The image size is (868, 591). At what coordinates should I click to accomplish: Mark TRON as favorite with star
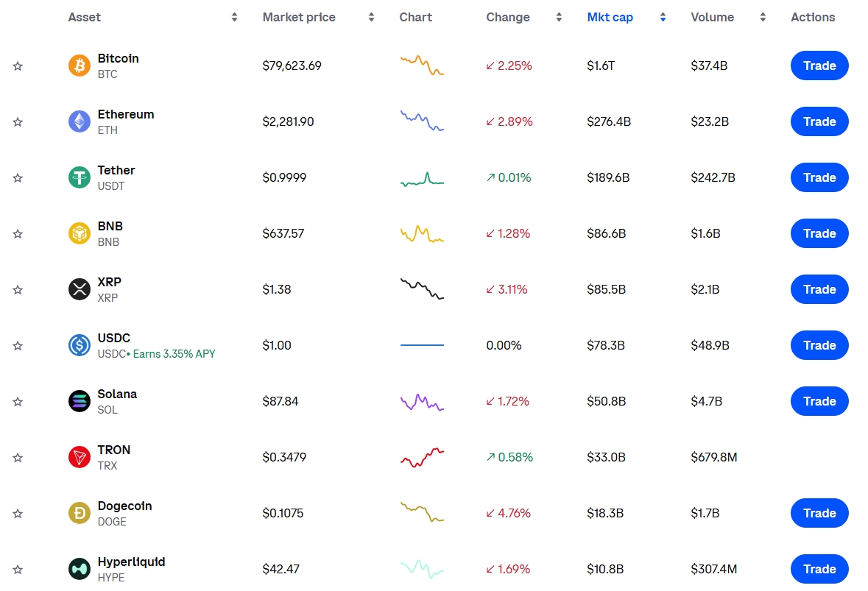tap(18, 458)
